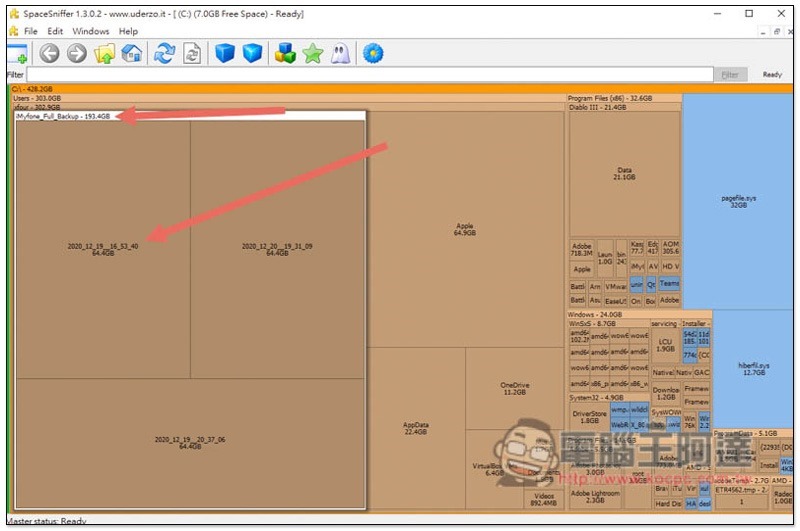Click the colored blocks file classes icon
800x531 pixels.
[286, 53]
